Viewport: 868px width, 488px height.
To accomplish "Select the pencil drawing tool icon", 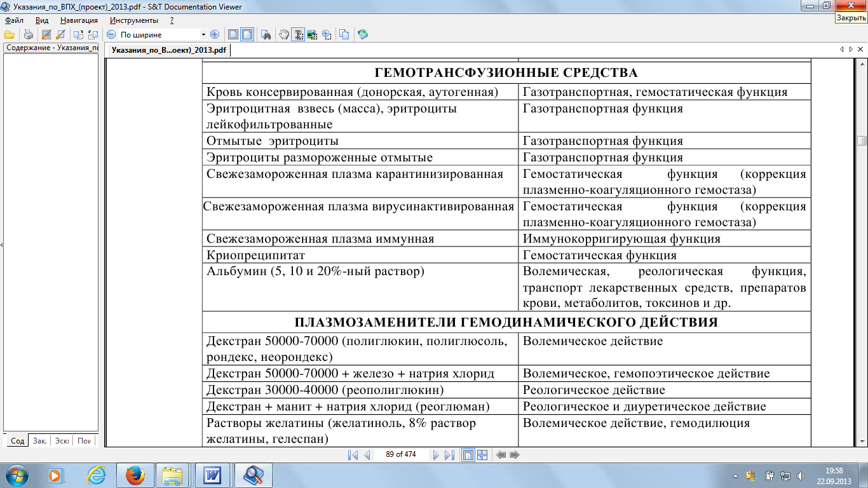I will click(60, 34).
